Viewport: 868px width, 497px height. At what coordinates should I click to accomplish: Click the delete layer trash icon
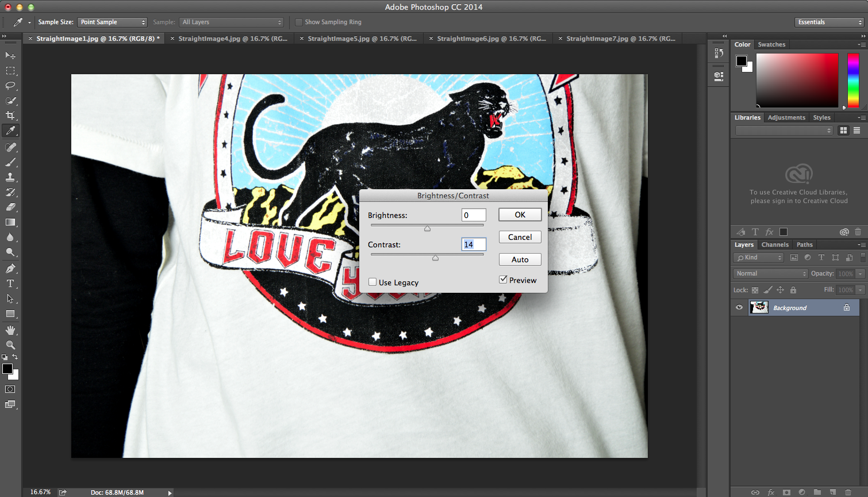click(x=848, y=492)
